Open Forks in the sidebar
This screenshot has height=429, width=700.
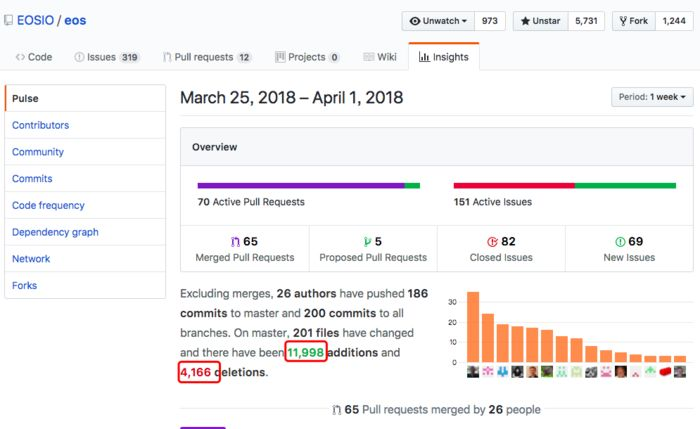coord(85,285)
